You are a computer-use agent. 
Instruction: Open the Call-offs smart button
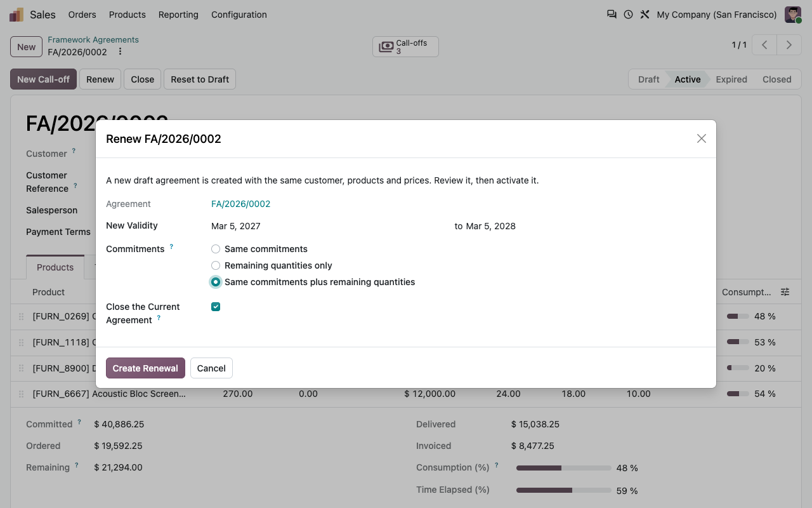coord(405,47)
